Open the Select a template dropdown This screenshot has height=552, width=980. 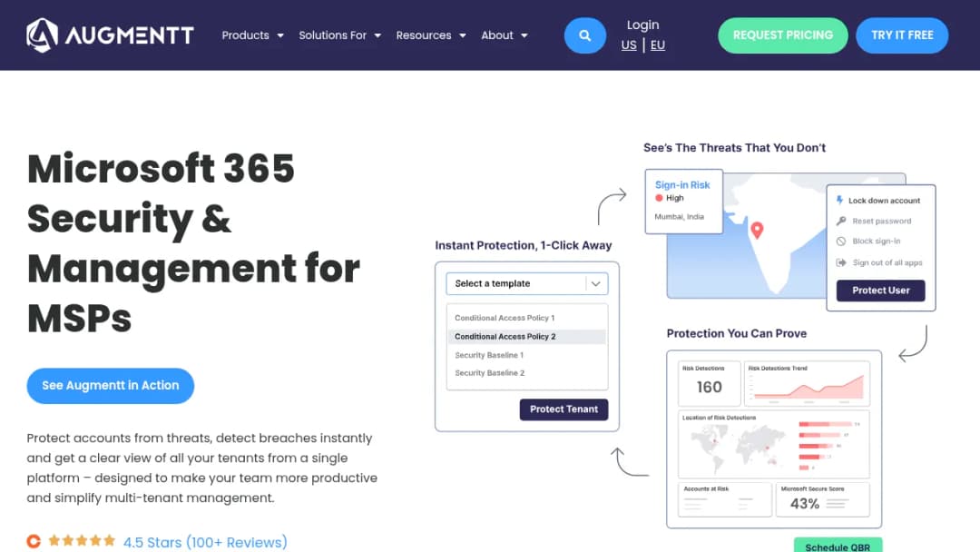527,284
